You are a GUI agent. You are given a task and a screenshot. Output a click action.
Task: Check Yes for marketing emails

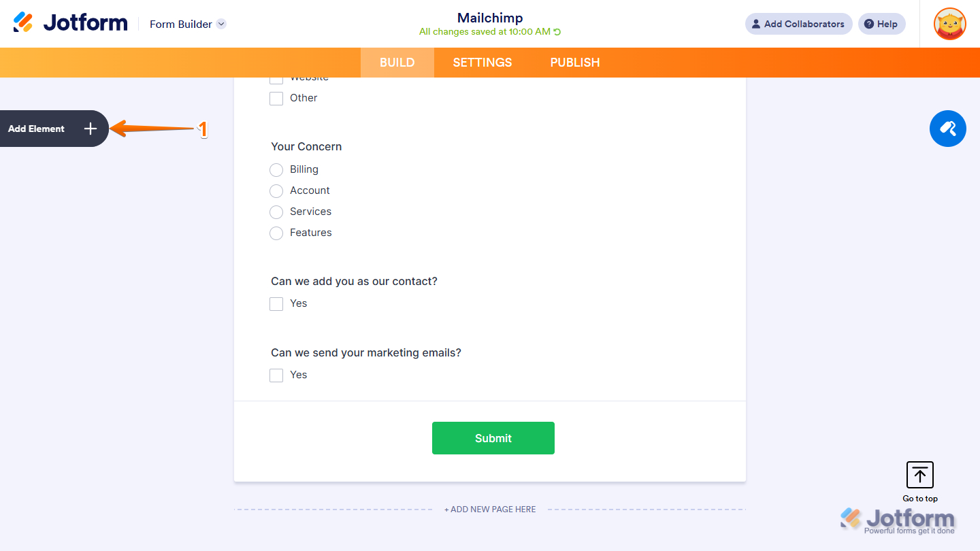(276, 375)
